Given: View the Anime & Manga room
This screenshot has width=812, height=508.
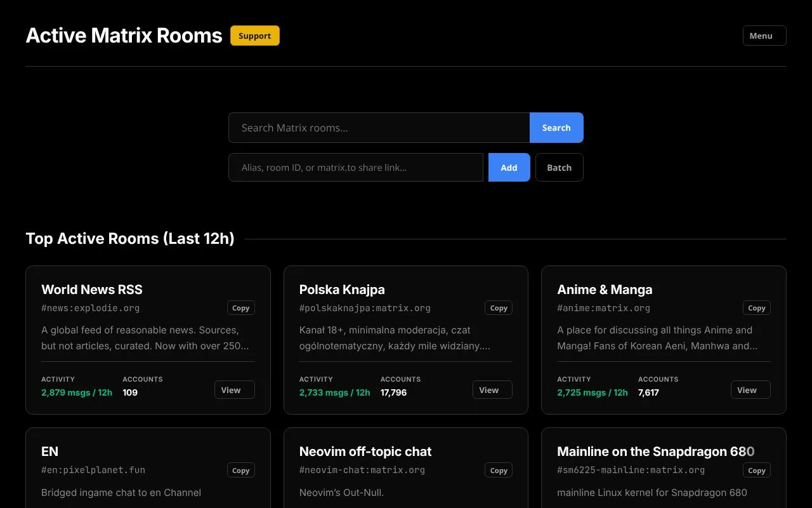Looking at the screenshot, I should click(750, 390).
